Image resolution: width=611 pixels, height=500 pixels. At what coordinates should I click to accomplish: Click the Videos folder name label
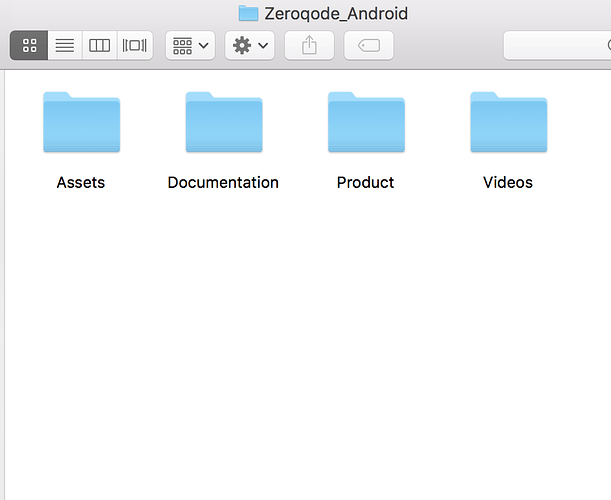pyautogui.click(x=508, y=182)
